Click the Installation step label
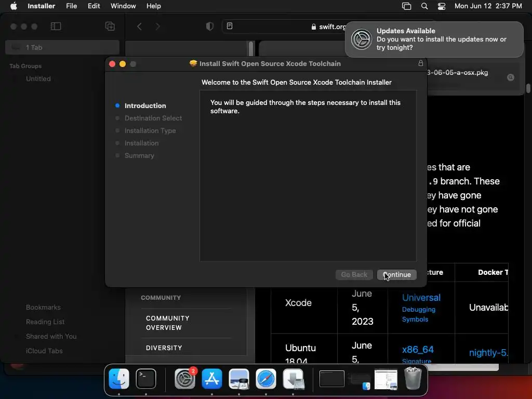 141,143
